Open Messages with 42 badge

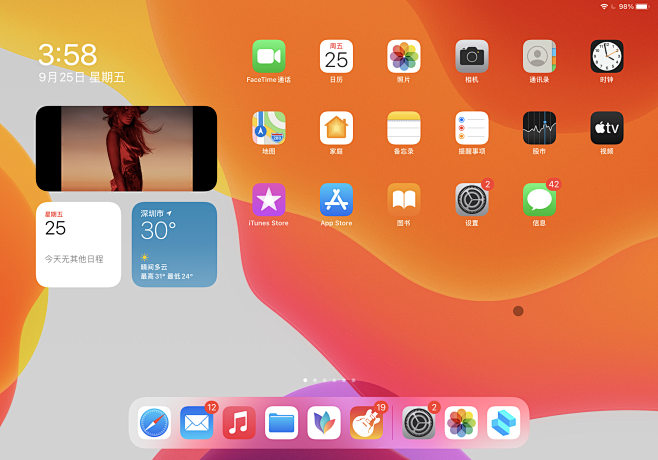pos(539,200)
